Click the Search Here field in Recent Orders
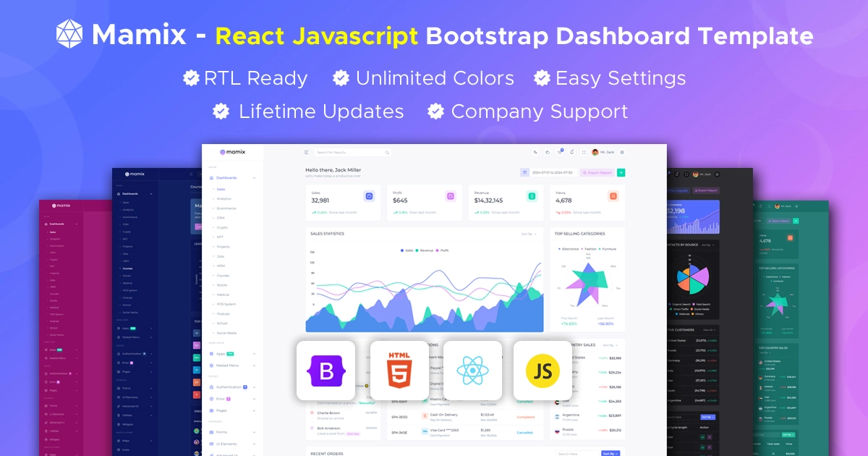This screenshot has width=868, height=456. pyautogui.click(x=576, y=453)
